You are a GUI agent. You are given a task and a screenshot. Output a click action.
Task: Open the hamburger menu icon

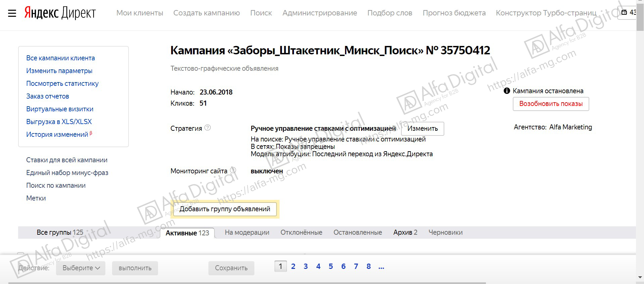(12, 13)
